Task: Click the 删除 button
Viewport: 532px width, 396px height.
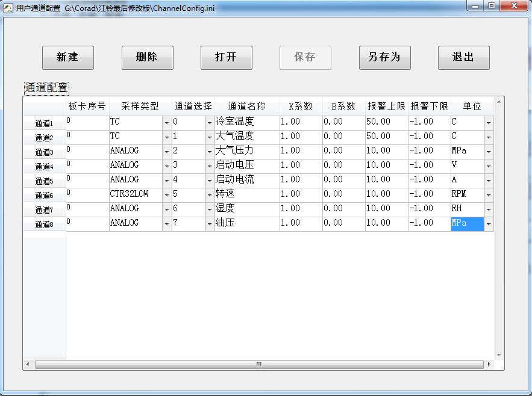Action: 147,58
